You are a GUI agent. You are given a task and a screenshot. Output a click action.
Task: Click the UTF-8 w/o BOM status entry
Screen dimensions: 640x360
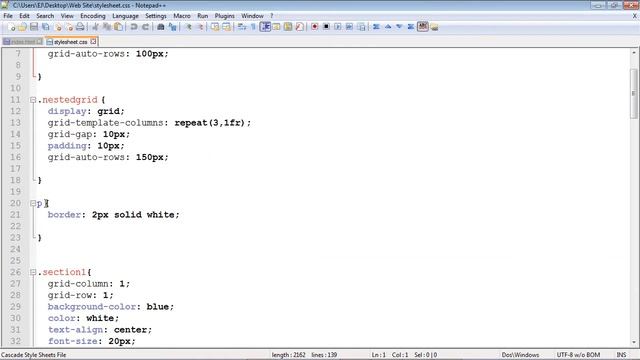[578, 355]
